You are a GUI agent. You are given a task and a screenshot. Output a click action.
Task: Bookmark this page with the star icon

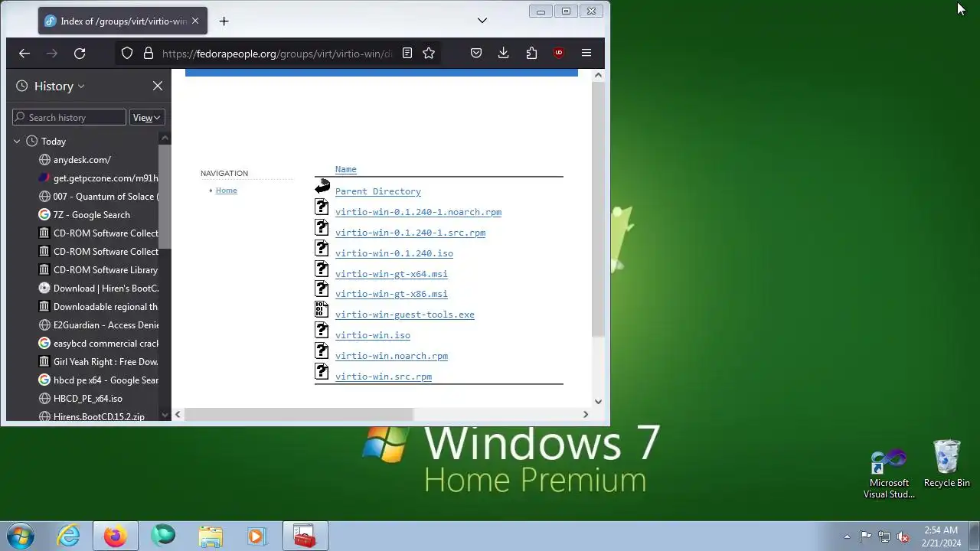[x=429, y=54]
